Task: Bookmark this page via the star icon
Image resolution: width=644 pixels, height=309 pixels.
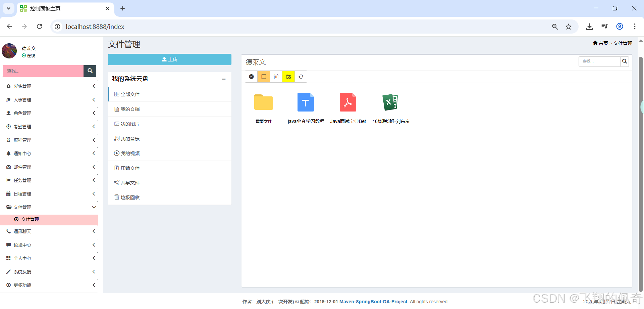Action: [x=569, y=27]
